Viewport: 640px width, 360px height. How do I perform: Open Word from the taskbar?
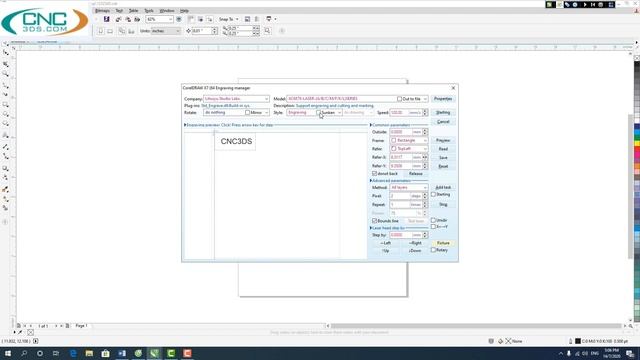pyautogui.click(x=122, y=353)
